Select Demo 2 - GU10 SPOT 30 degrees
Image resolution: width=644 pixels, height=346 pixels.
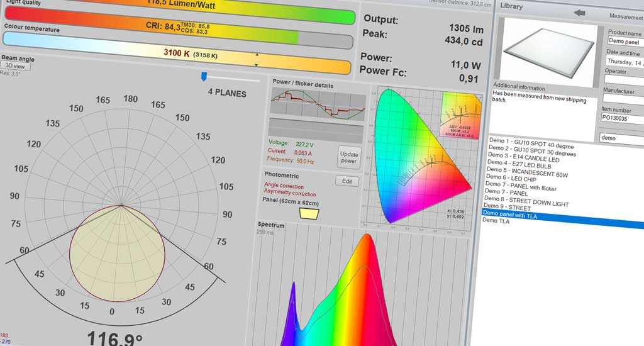click(532, 150)
